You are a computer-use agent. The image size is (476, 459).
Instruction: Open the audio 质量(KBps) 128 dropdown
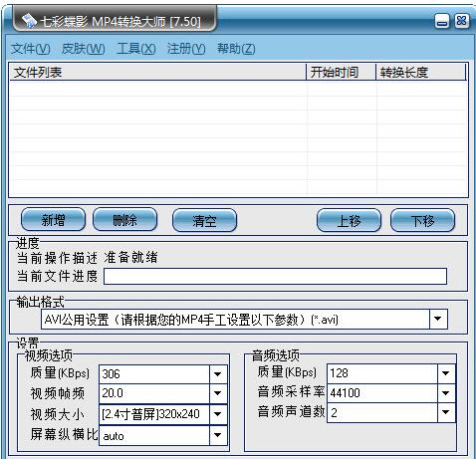[x=446, y=373]
